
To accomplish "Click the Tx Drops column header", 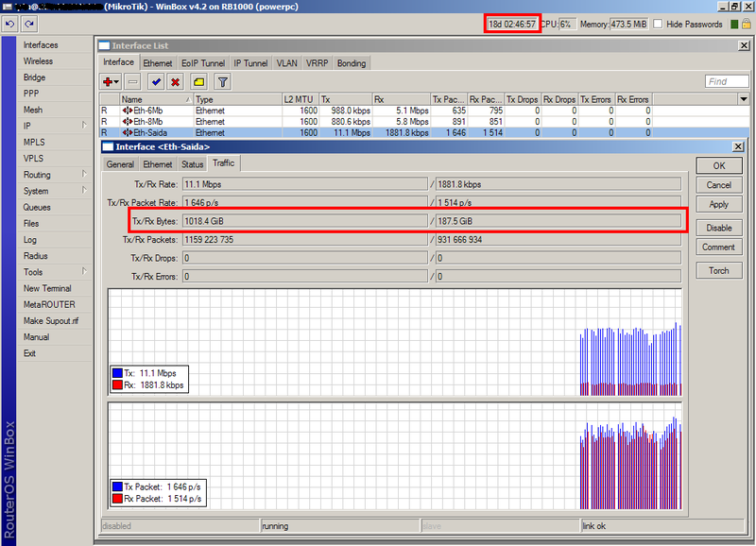I will click(523, 99).
